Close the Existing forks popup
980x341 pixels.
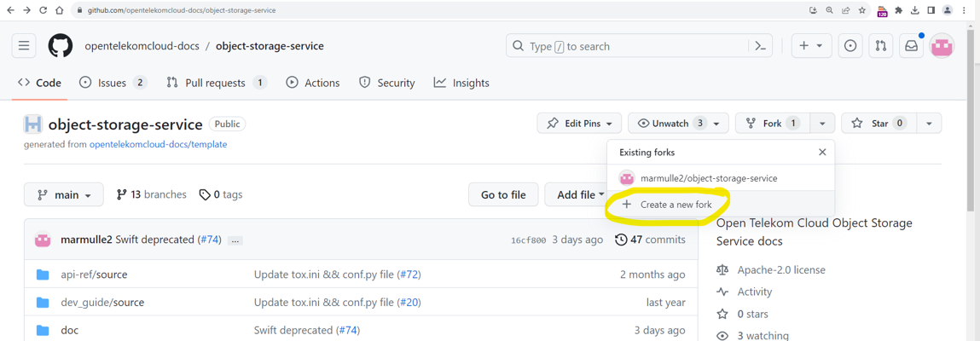point(822,152)
